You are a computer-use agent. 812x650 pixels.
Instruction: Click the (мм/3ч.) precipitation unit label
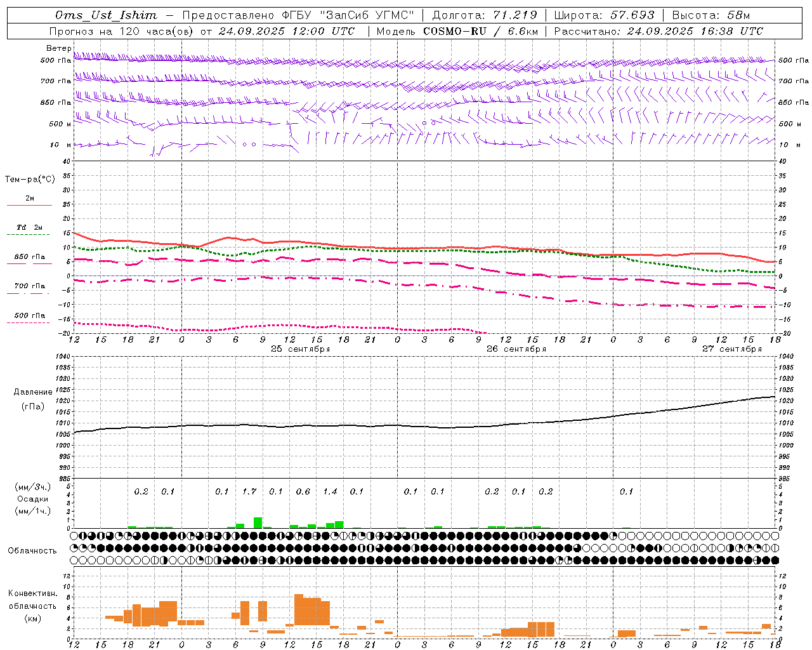tap(33, 487)
